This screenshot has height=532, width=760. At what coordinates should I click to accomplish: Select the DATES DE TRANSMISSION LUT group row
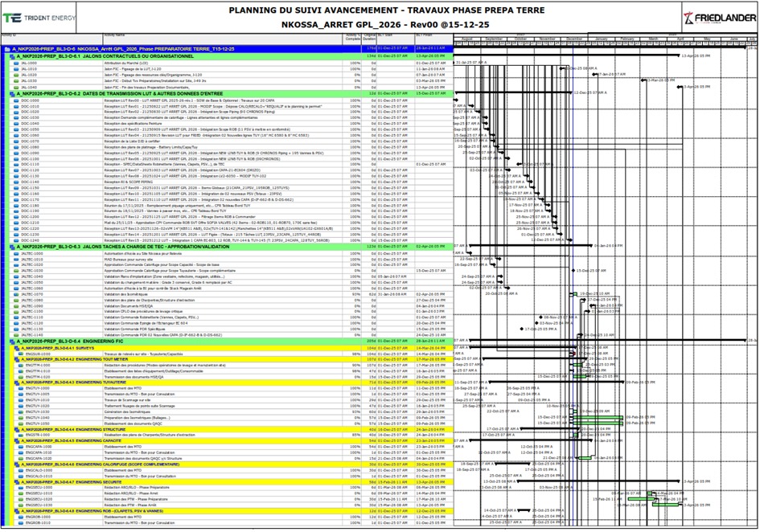pos(231,94)
